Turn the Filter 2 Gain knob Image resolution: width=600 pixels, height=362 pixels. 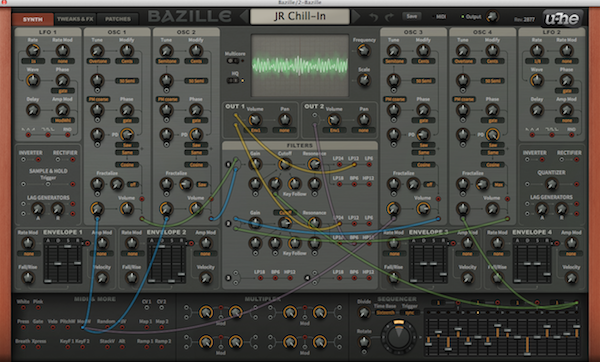255,223
